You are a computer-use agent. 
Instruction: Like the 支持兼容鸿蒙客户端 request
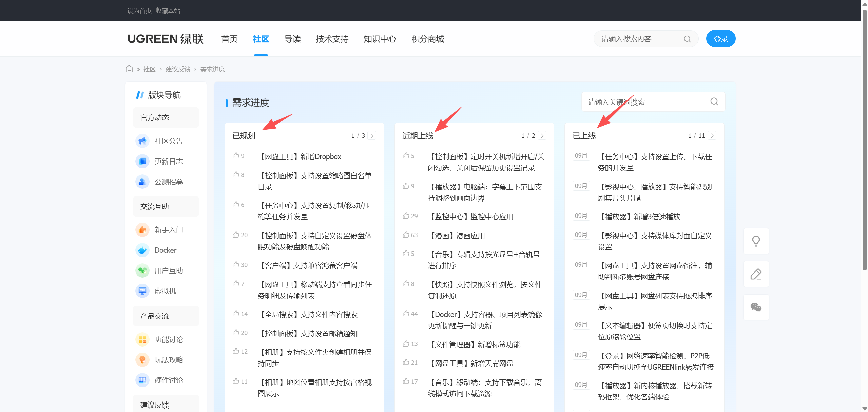tap(236, 265)
